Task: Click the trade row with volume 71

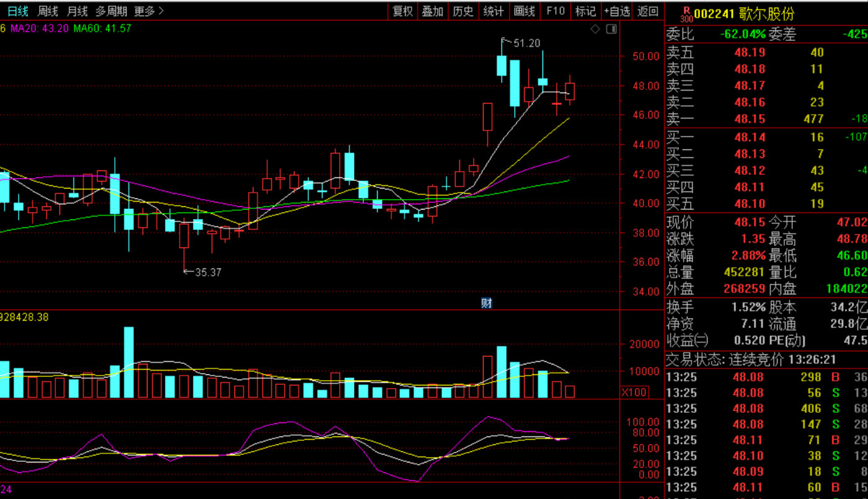Action: tap(766, 441)
